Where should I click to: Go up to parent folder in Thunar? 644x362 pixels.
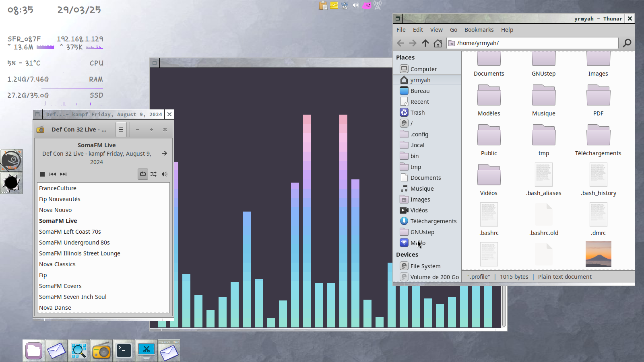425,43
